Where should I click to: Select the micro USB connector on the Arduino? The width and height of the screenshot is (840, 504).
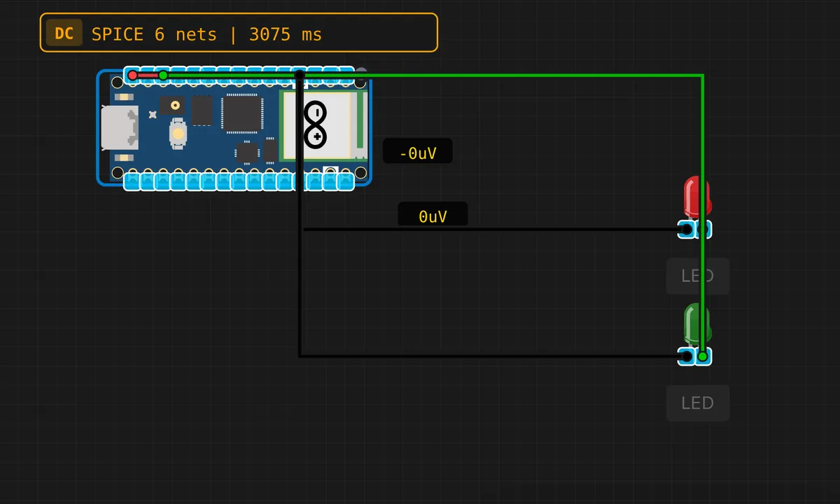pyautogui.click(x=119, y=128)
